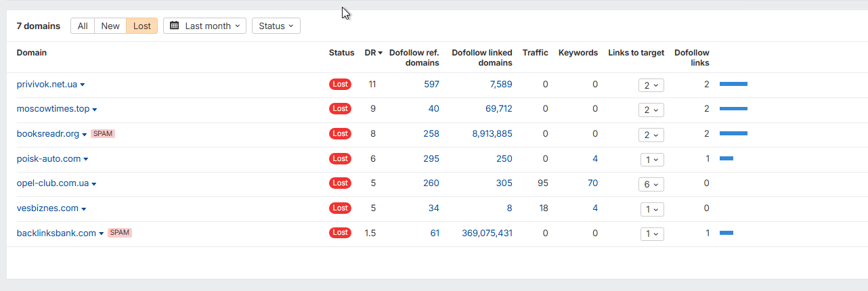Image resolution: width=868 pixels, height=291 pixels.
Task: Open links to target dropdown for privivok.net.ua
Action: point(651,85)
